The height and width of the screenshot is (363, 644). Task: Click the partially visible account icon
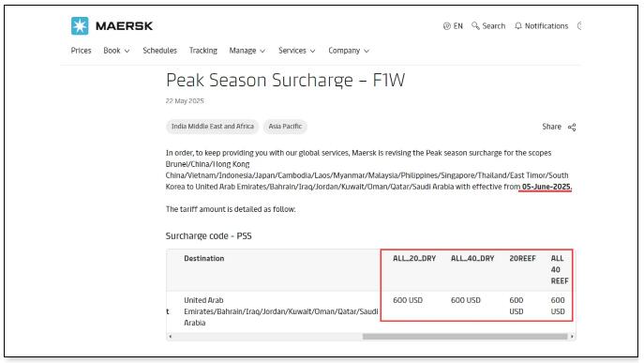[579, 26]
